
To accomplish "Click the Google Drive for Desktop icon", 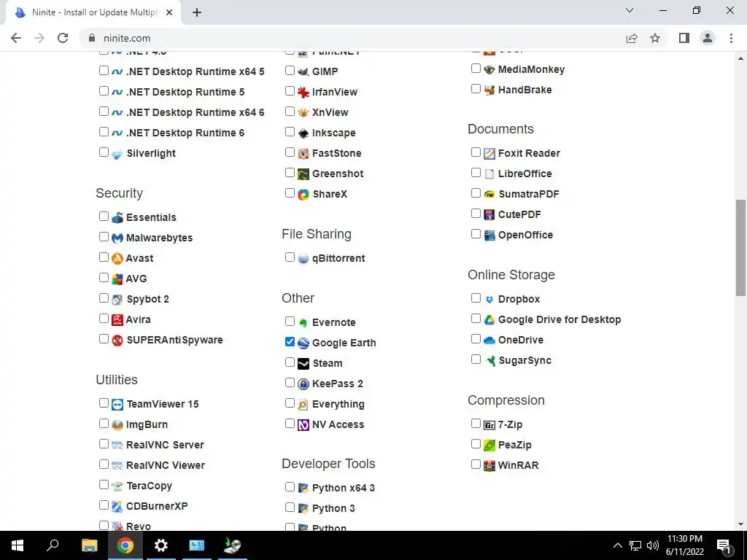I will click(x=489, y=319).
